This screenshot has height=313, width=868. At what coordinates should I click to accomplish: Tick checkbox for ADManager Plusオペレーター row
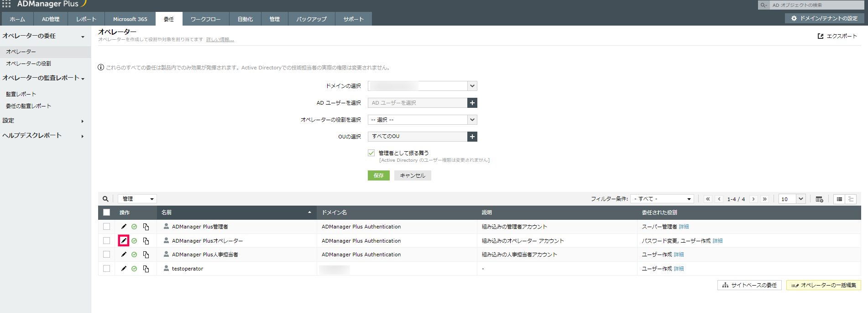(106, 241)
